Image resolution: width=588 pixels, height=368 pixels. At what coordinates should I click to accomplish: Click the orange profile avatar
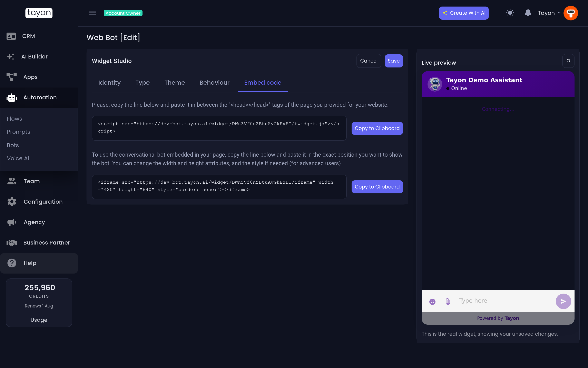click(x=570, y=13)
